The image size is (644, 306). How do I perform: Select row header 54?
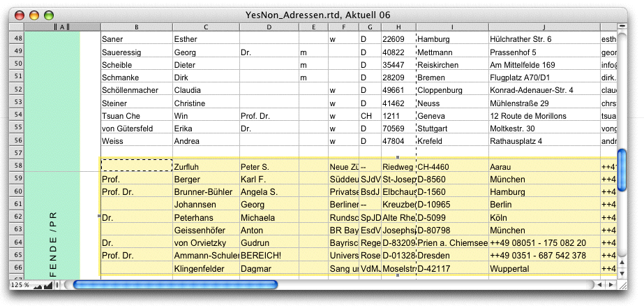[17, 115]
